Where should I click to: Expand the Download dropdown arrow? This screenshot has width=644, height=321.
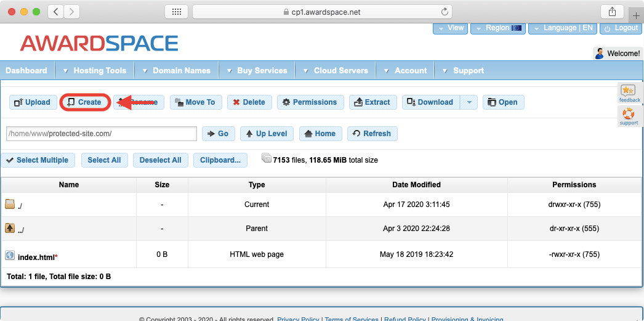tap(469, 102)
